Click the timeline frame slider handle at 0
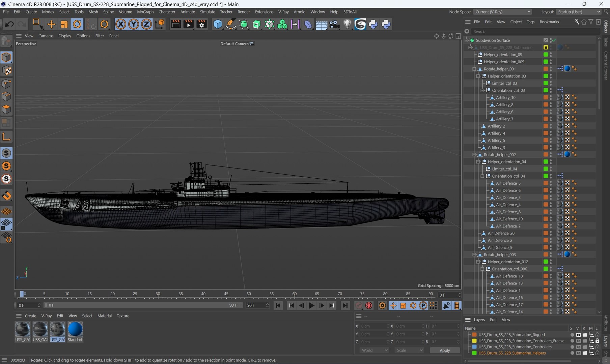The image size is (610, 364). (x=22, y=294)
